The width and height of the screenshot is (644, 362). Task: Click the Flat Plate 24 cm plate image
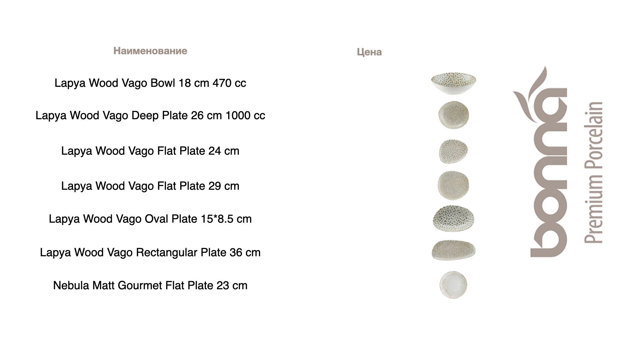pyautogui.click(x=453, y=151)
